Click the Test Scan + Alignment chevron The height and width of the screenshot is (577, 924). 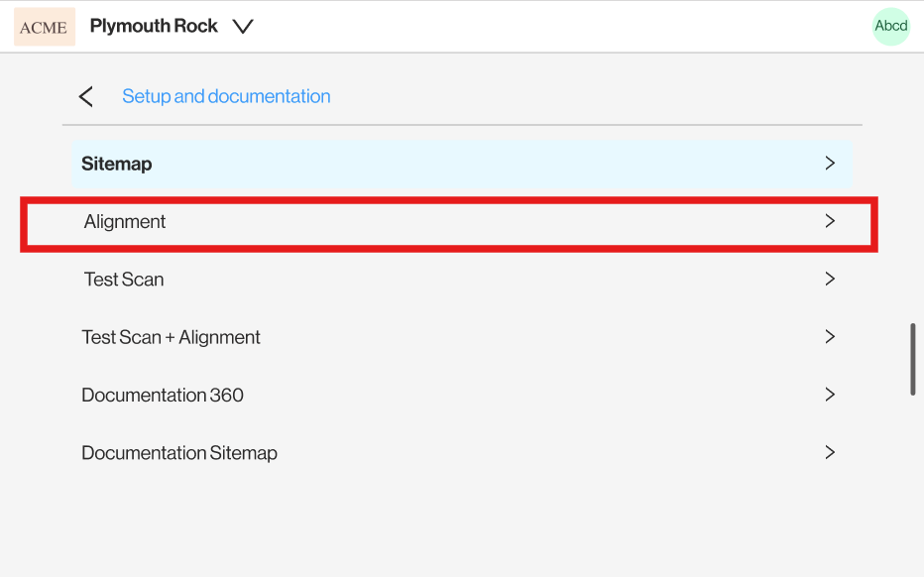[x=830, y=336]
